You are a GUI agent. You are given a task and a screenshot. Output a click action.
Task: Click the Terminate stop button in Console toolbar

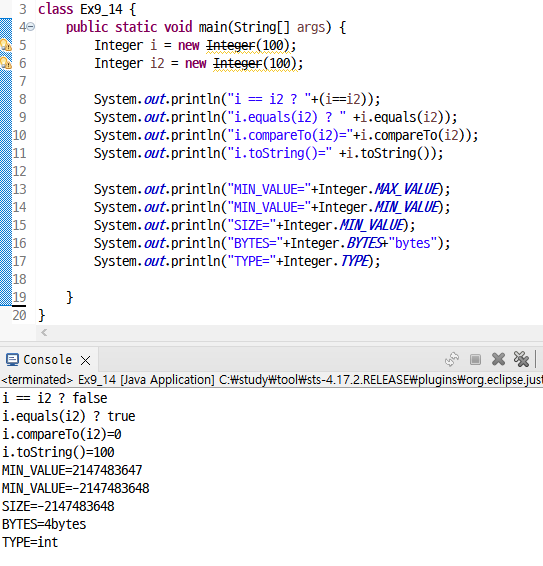coord(475,360)
